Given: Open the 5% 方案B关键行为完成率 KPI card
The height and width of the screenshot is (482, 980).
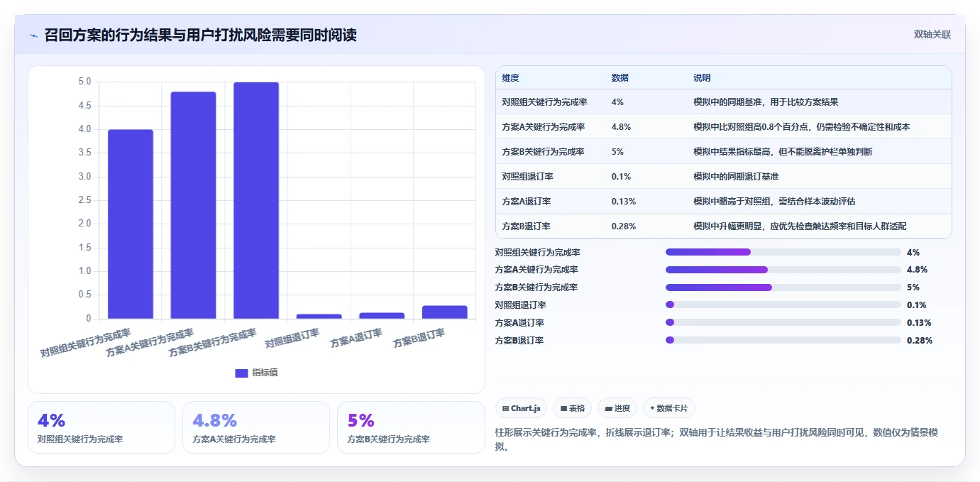Looking at the screenshot, I should tap(411, 427).
